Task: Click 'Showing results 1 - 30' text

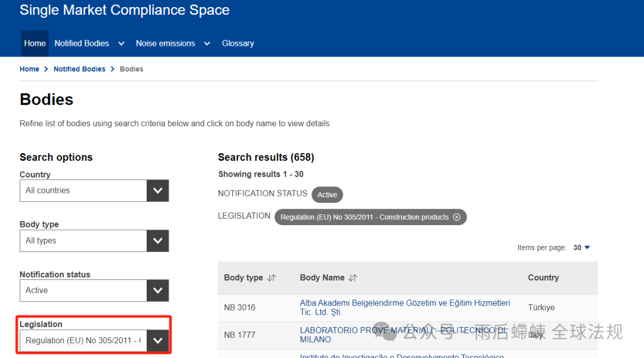Action: [x=261, y=175]
